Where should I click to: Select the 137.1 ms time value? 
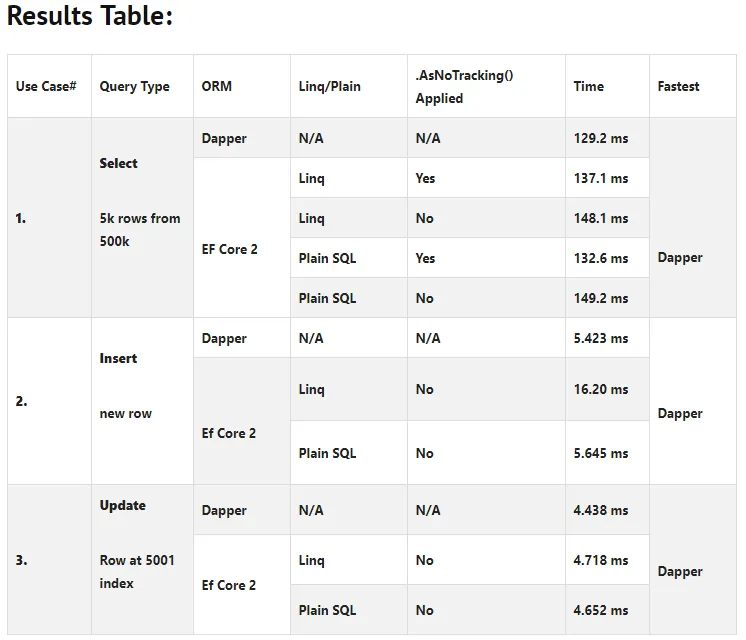coord(601,179)
